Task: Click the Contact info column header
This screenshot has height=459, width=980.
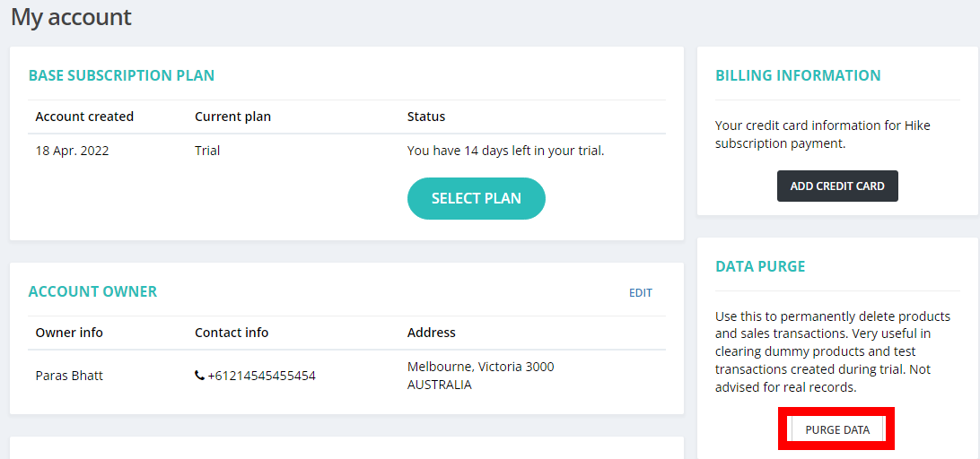Action: click(x=232, y=333)
